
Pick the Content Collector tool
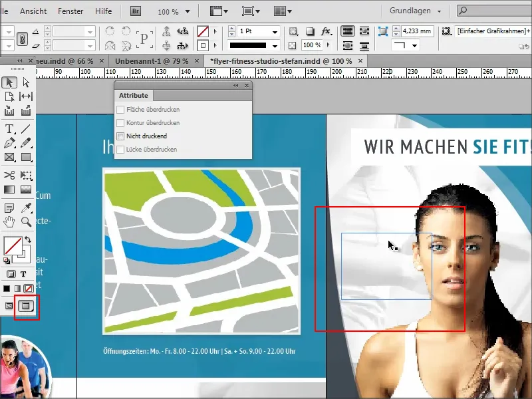coord(9,110)
